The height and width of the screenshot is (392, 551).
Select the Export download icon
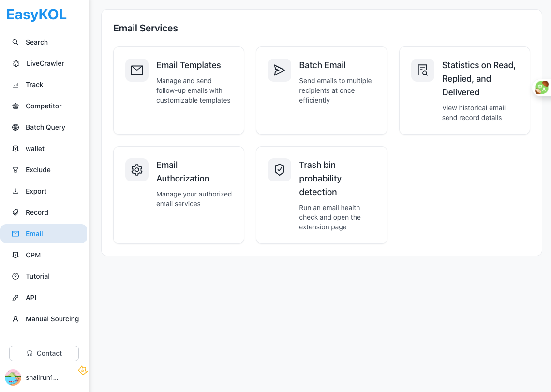pos(15,191)
